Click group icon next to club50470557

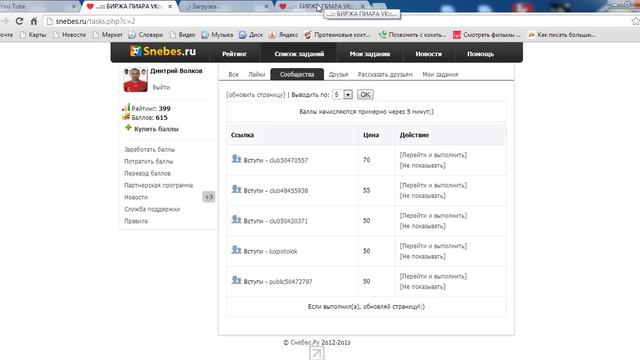[x=236, y=159]
